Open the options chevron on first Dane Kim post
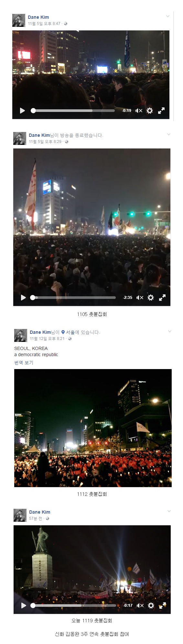Viewport: 183px width, 644px height. [x=167, y=16]
